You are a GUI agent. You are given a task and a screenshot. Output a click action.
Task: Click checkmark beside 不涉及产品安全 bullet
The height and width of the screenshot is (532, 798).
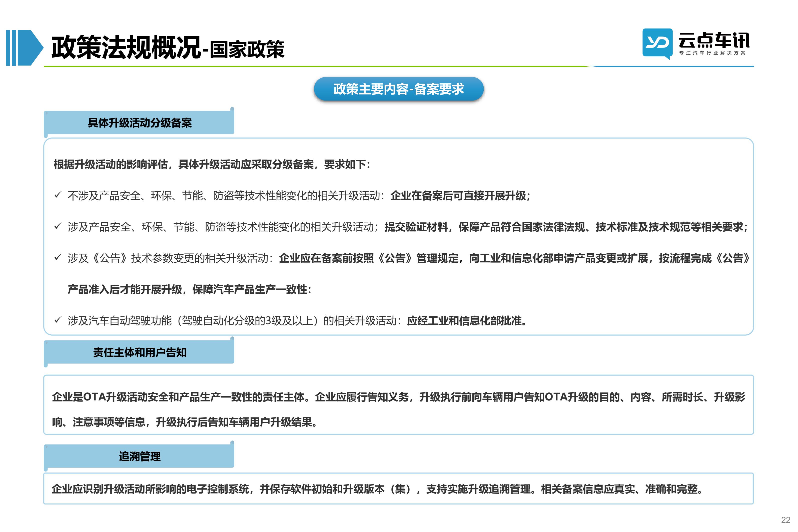tap(58, 195)
